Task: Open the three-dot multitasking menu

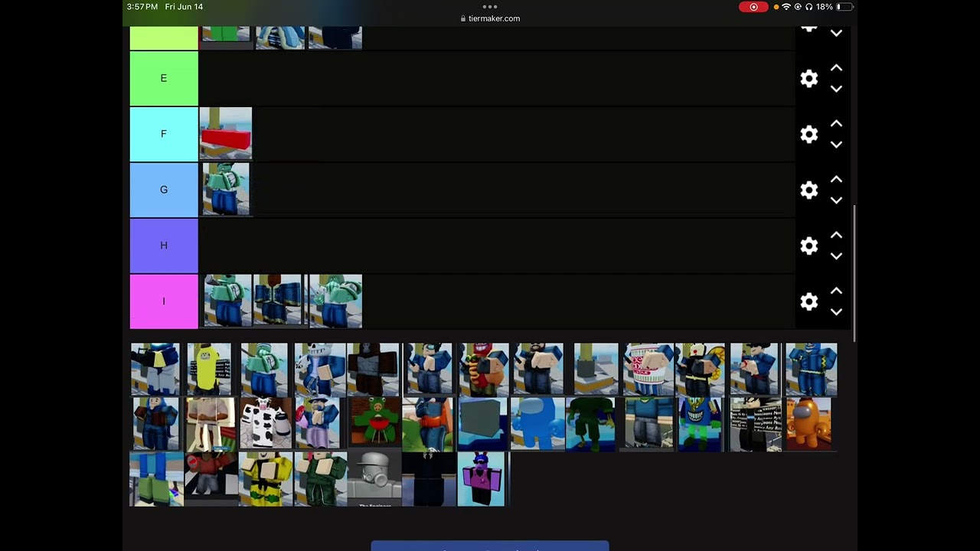Action: (490, 7)
